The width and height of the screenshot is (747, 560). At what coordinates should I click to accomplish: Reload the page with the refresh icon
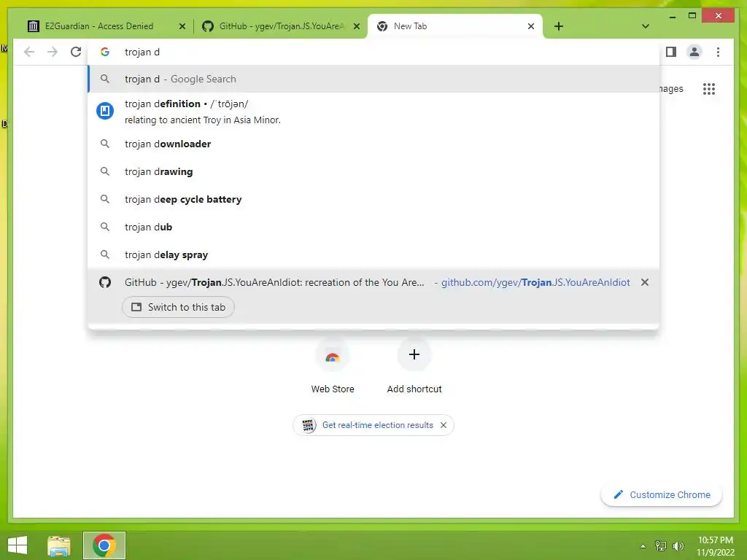coord(76,52)
